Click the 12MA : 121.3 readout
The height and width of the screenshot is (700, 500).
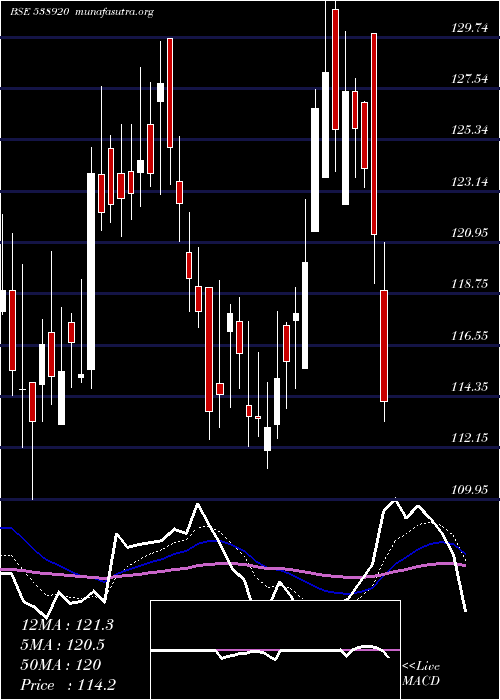pos(67,625)
